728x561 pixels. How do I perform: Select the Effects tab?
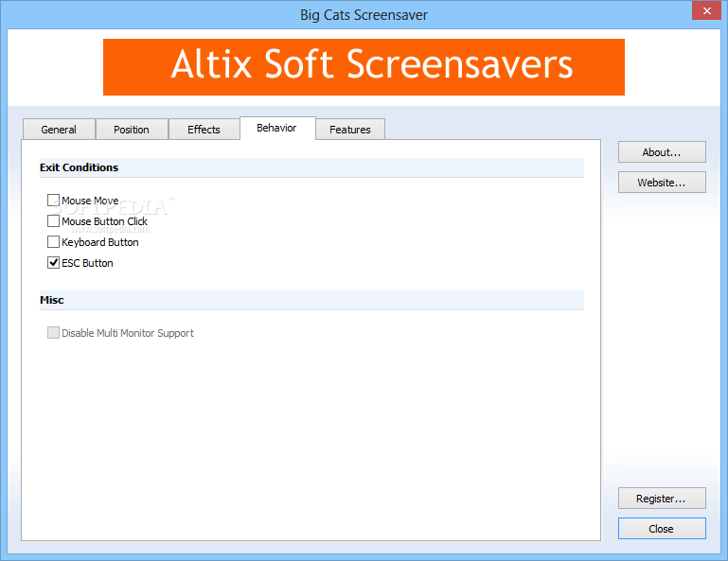[204, 130]
